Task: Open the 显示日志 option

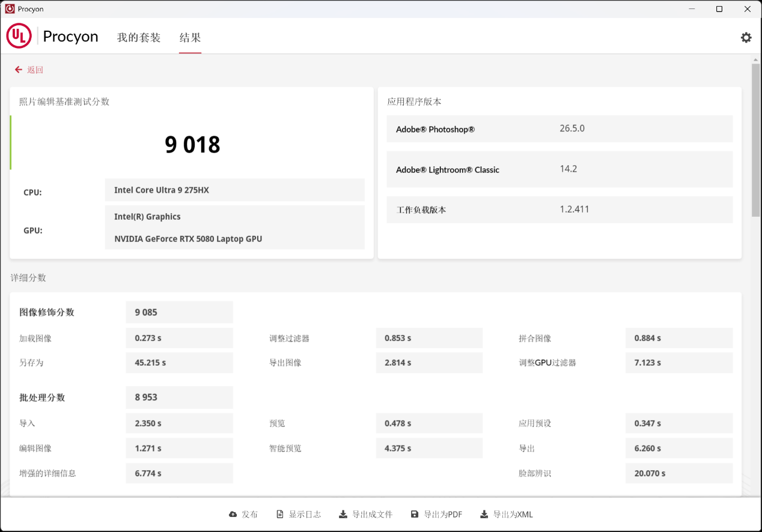Action: tap(305, 514)
